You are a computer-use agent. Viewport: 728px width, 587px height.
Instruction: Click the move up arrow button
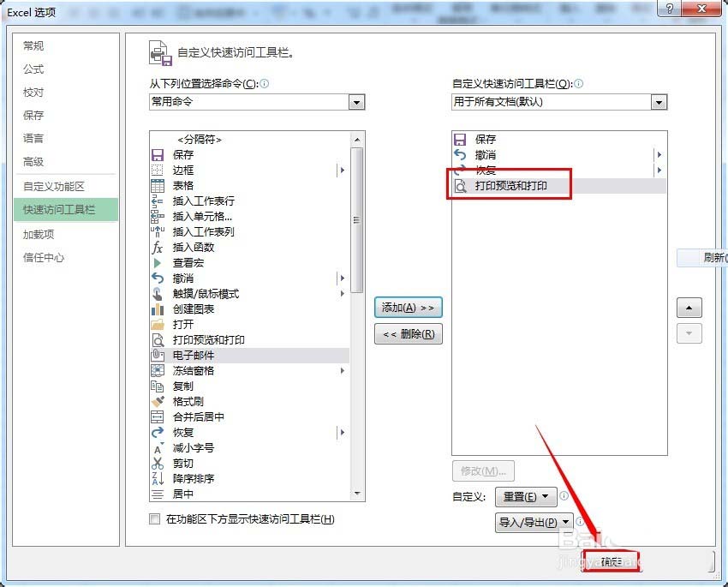point(689,308)
